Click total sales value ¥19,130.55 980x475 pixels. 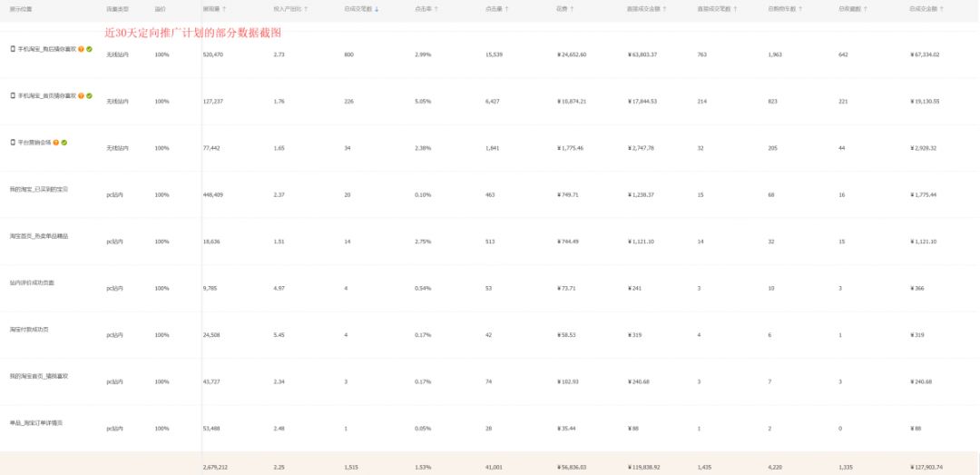point(925,102)
